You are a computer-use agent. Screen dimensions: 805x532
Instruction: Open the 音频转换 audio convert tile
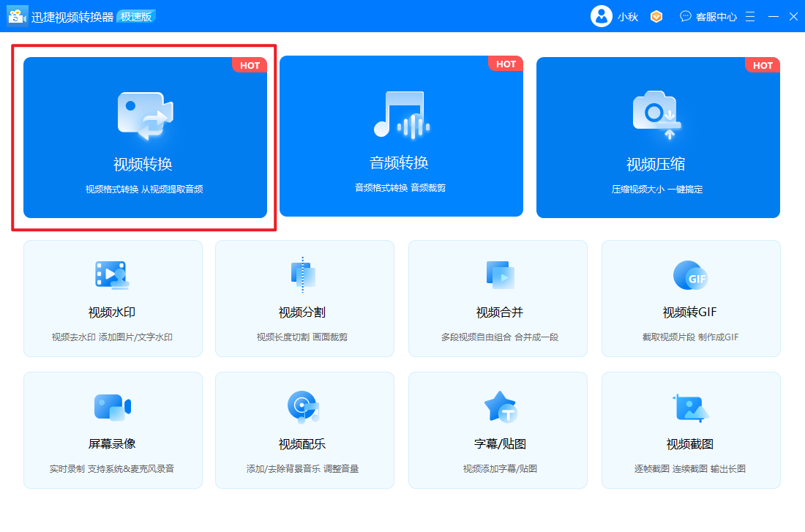[x=401, y=136]
